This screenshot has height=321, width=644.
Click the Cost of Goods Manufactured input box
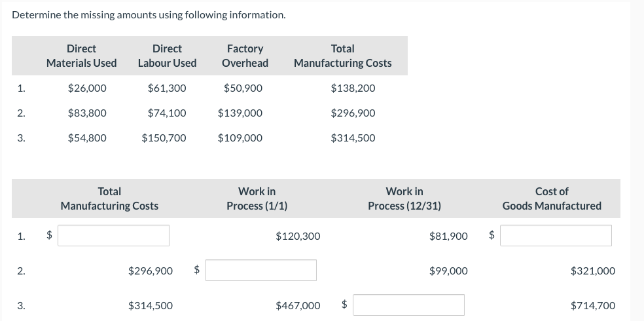click(556, 236)
